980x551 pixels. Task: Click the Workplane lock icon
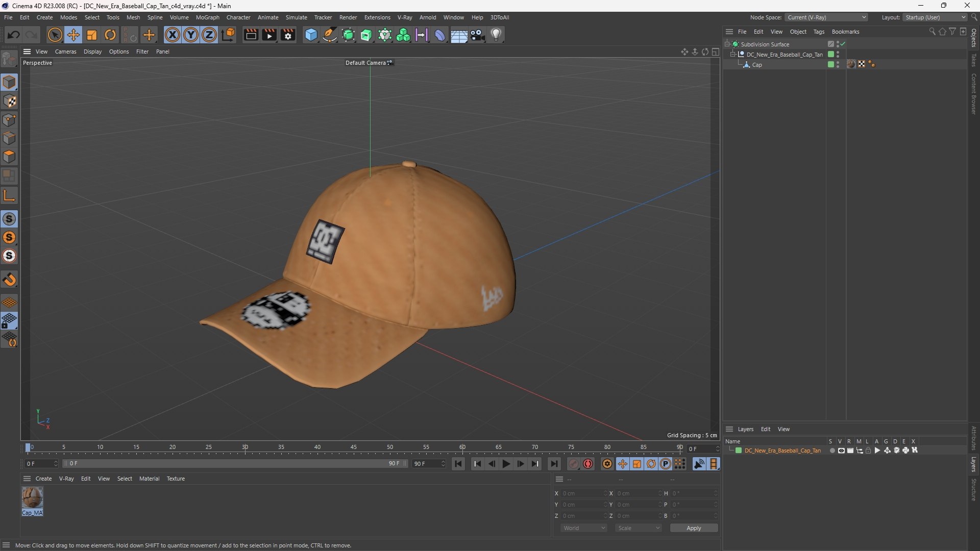tap(9, 321)
